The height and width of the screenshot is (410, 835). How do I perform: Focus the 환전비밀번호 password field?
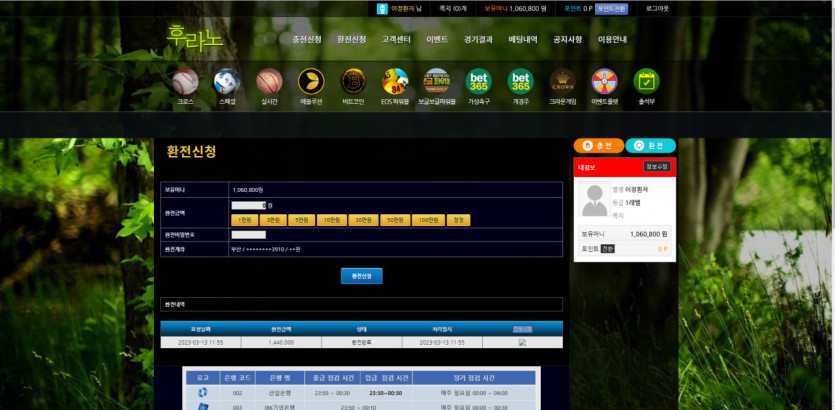tap(248, 235)
